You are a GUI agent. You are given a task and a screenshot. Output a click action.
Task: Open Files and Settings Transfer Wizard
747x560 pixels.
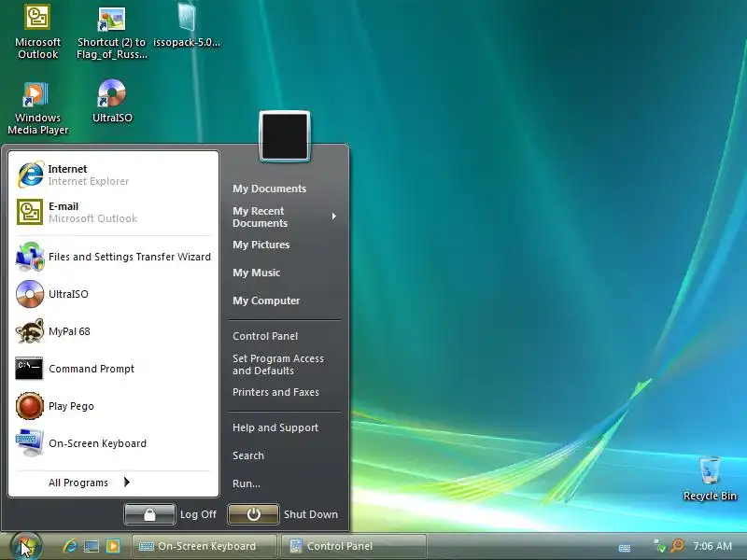pos(113,257)
